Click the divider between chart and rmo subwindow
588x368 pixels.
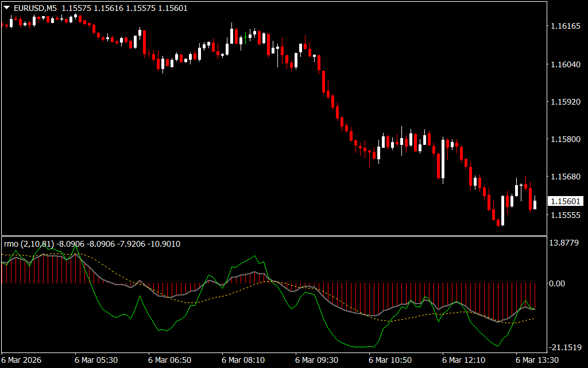point(273,236)
